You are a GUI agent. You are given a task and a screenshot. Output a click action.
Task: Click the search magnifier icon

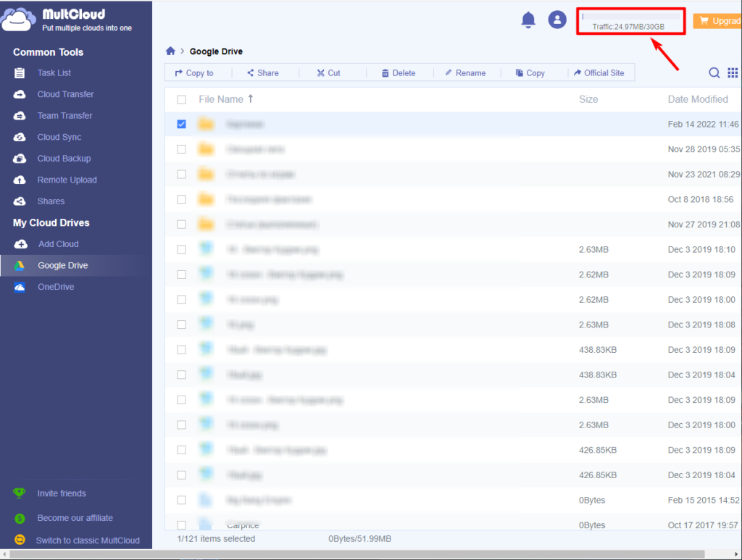pyautogui.click(x=714, y=72)
